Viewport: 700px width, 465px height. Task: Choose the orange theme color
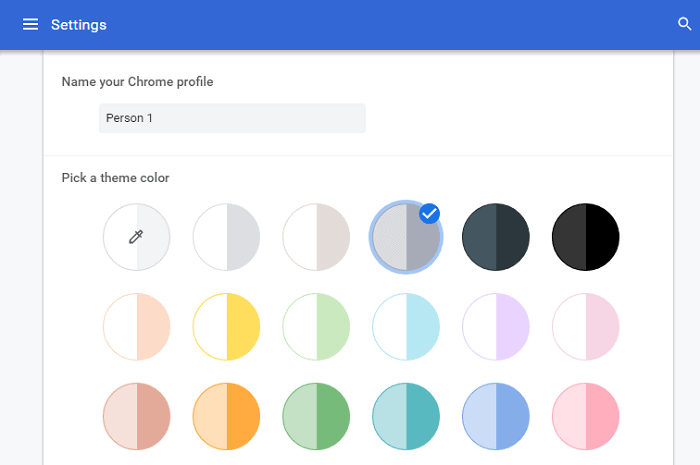(226, 416)
